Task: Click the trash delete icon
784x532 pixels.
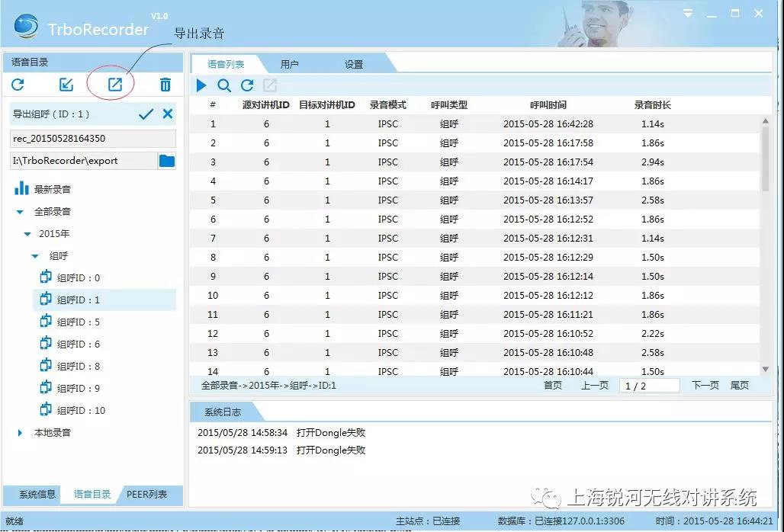Action: [x=165, y=85]
